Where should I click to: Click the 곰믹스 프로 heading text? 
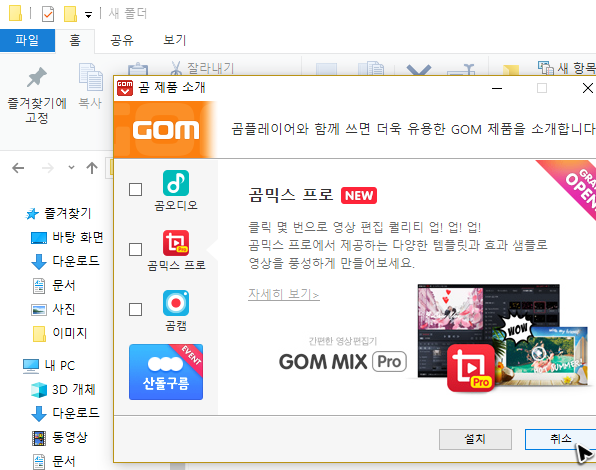point(290,195)
